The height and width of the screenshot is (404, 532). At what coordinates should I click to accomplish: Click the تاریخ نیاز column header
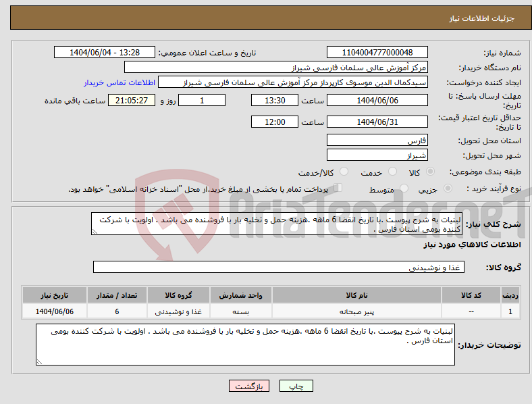pyautogui.click(x=54, y=295)
